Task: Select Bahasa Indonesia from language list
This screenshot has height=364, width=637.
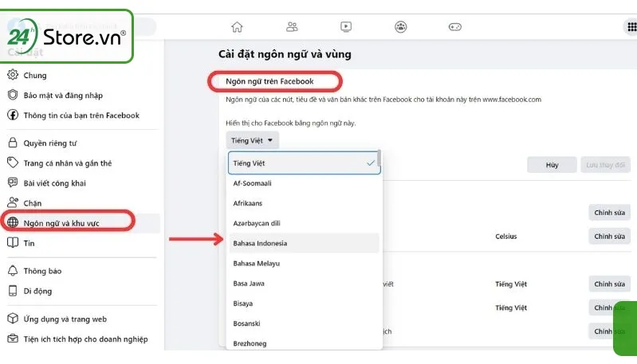Action: tap(260, 243)
